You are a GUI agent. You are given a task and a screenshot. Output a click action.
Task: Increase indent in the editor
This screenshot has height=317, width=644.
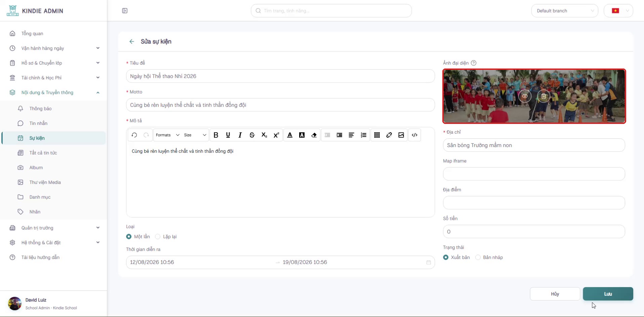(339, 135)
